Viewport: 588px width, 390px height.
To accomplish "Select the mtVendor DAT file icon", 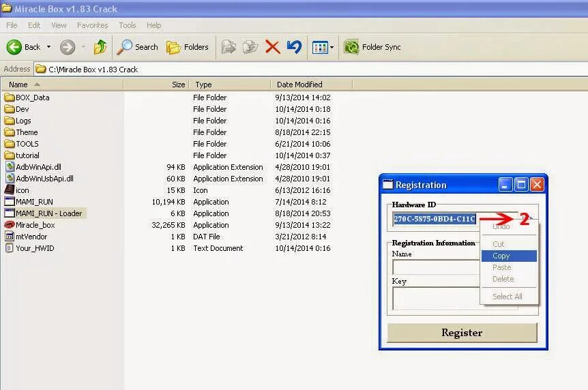I will [10, 237].
